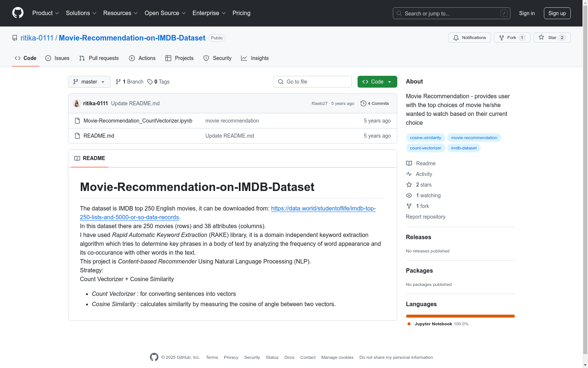The image size is (588, 368).
Task: Click the fork icon next to 1 fork
Action: click(x=409, y=206)
